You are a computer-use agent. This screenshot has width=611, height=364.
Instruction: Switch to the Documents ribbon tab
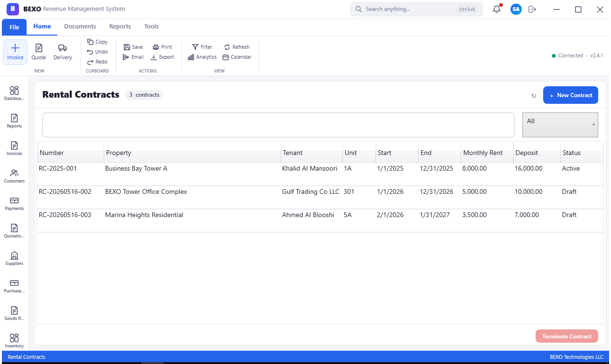point(80,27)
